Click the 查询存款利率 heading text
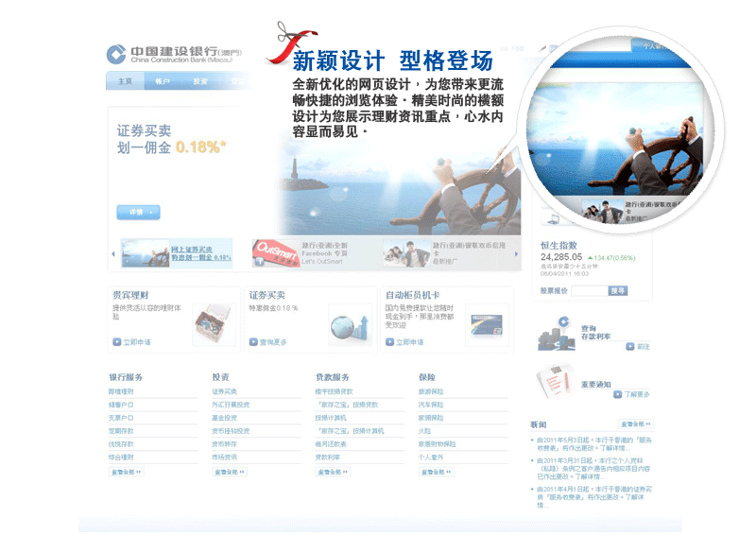The width and height of the screenshot is (756, 535). click(x=596, y=333)
